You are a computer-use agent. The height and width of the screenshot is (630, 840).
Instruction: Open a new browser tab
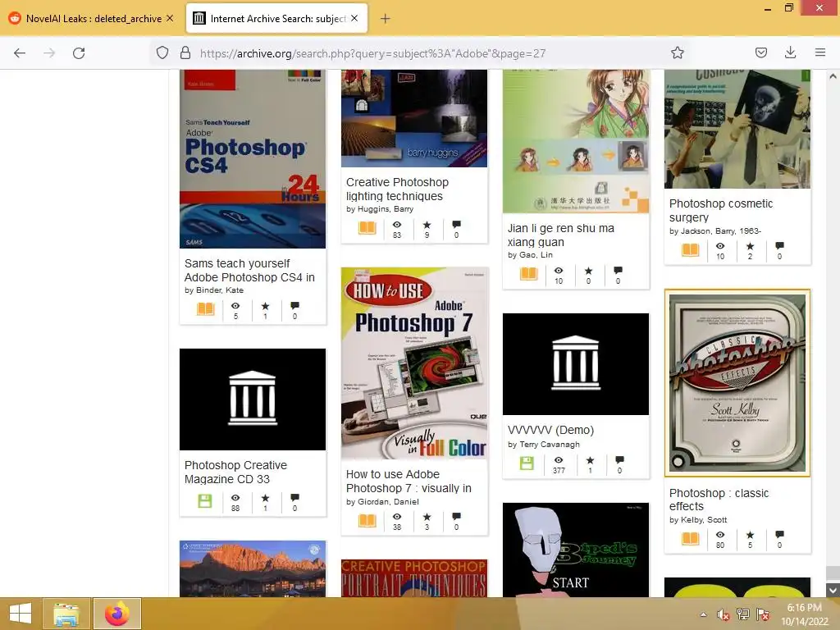386,19
